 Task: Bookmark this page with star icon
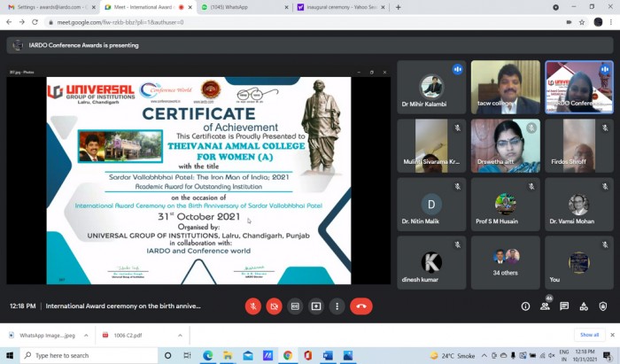(582, 22)
